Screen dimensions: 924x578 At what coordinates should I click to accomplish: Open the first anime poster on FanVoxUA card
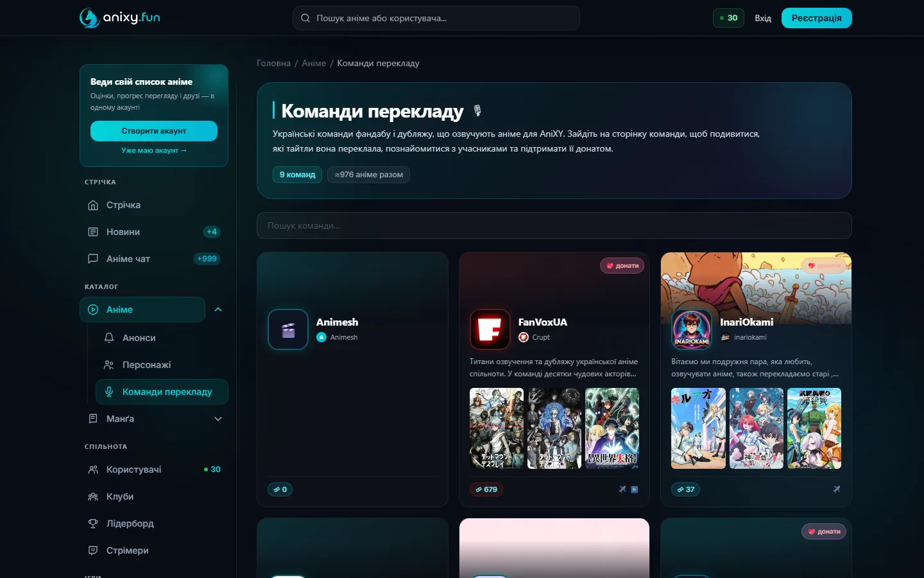[x=497, y=428]
